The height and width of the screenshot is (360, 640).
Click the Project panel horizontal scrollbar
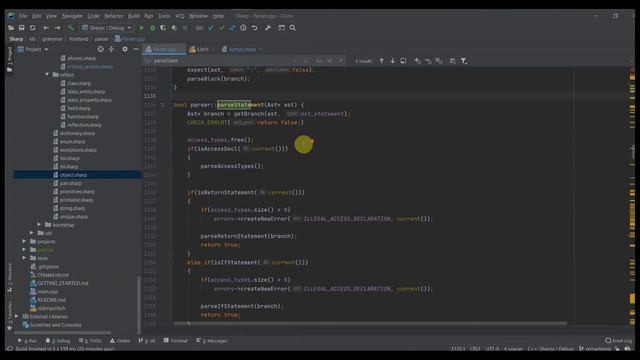tap(62, 332)
